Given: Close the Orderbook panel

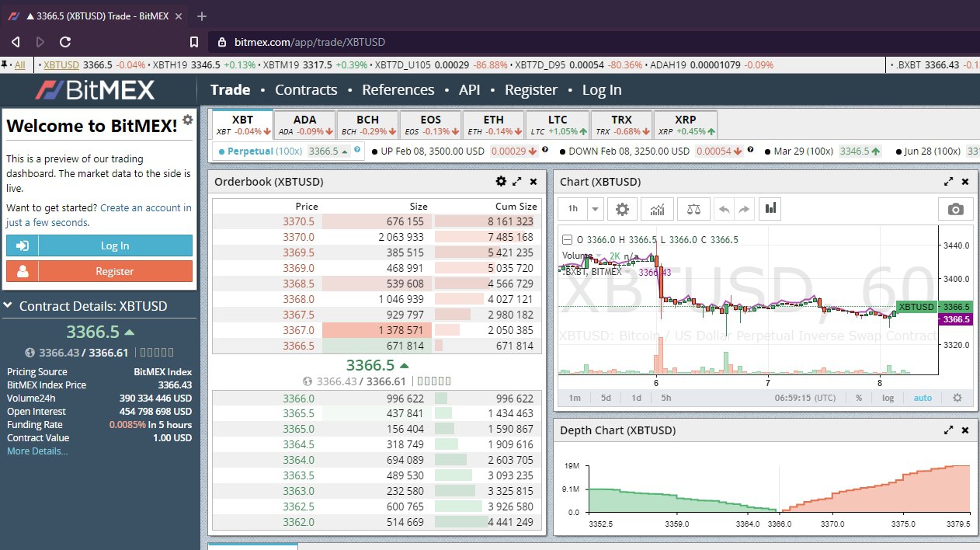Looking at the screenshot, I should tap(533, 181).
